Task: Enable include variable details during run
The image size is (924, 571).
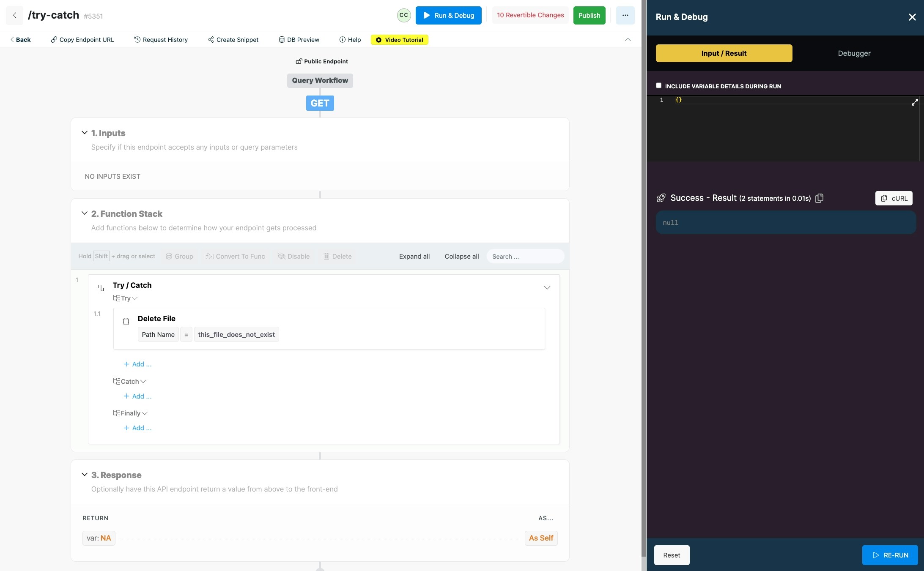Action: [658, 86]
